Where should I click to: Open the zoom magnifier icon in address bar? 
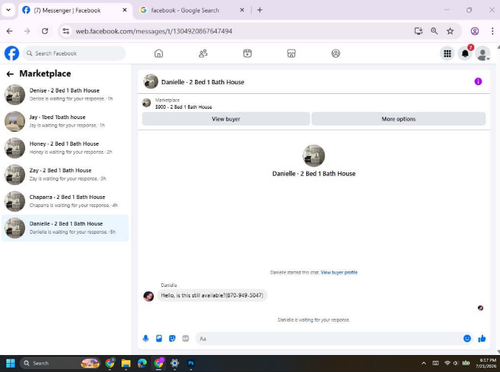pyautogui.click(x=434, y=31)
